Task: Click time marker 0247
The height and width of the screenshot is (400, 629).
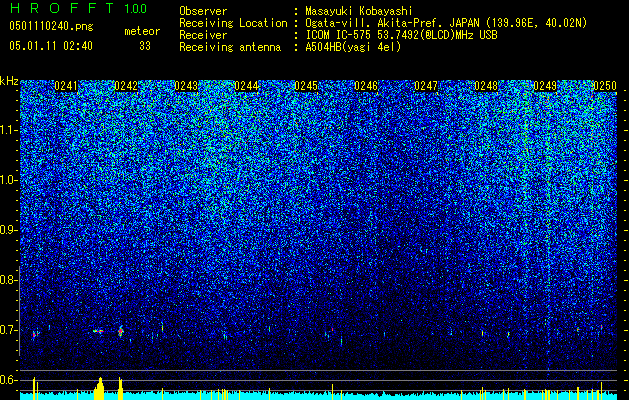Action: (426, 86)
